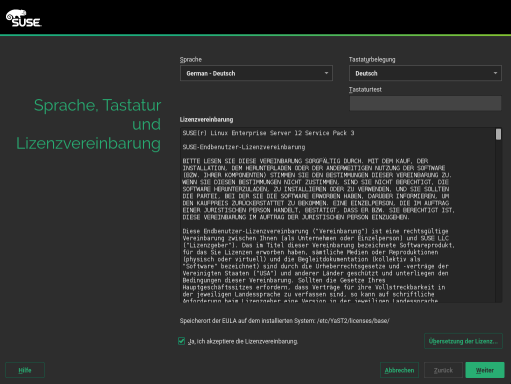Click 'SUSE(r) Linux Enterprise Server 12 Service Pack 3' line

(x=268, y=133)
